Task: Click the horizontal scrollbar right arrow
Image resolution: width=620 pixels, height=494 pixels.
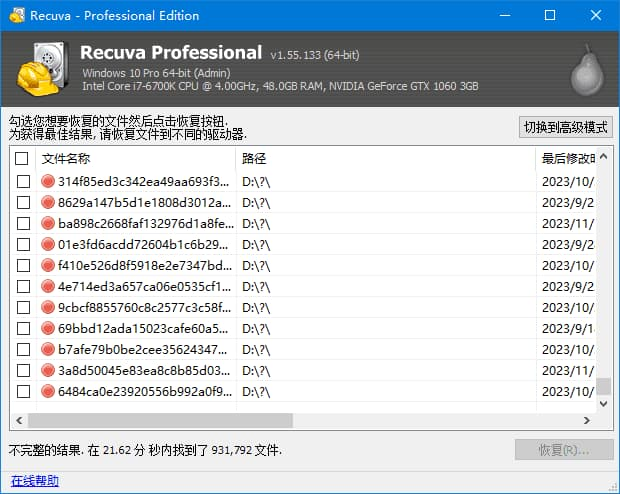Action: pos(587,420)
